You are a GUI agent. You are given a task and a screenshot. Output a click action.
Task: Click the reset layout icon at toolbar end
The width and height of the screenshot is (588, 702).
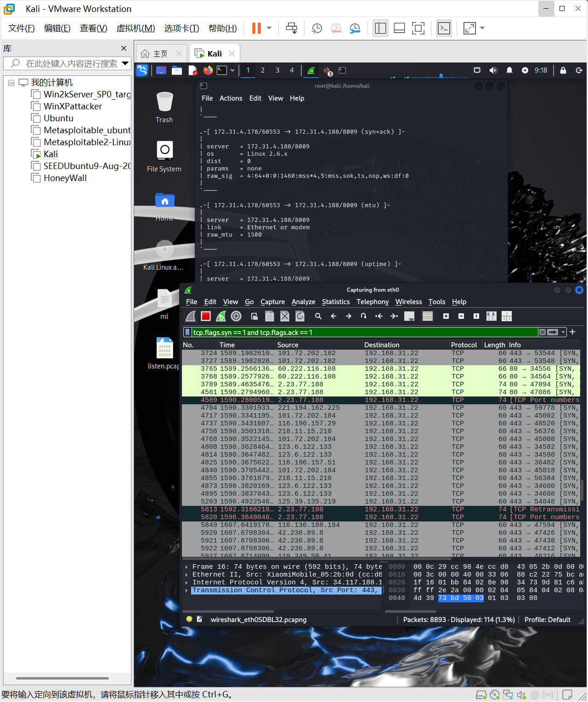(x=507, y=316)
